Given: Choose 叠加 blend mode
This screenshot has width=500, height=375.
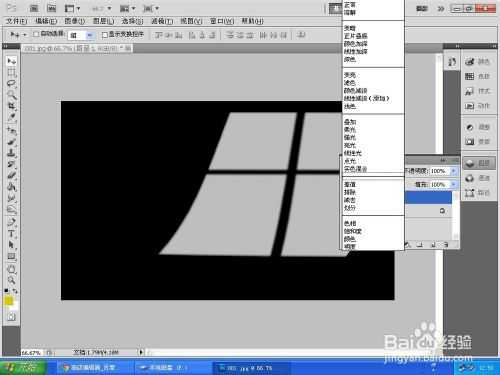Looking at the screenshot, I should tap(350, 122).
